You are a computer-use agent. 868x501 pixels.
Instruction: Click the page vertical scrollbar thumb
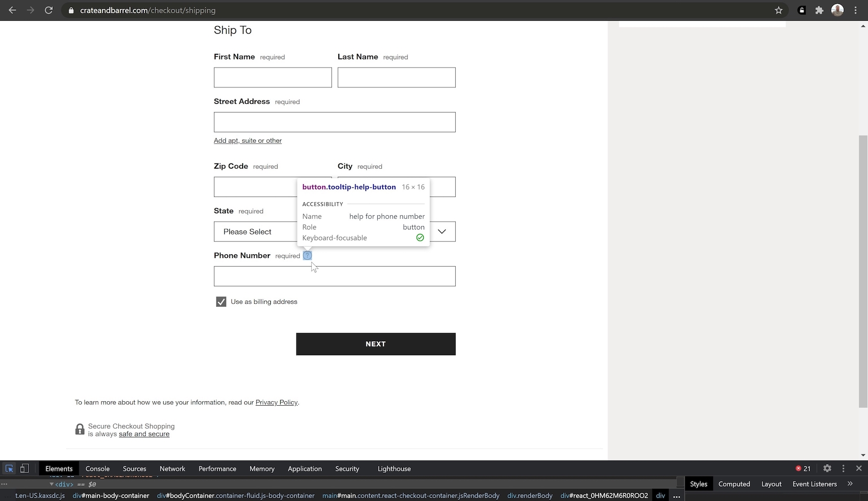[x=863, y=271]
